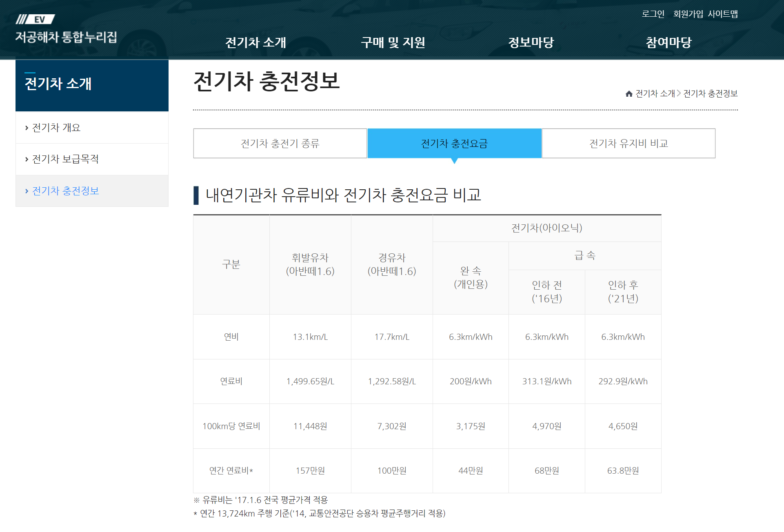Open 전기차 개요 in sidebar
This screenshot has width=784, height=532.
pos(56,128)
